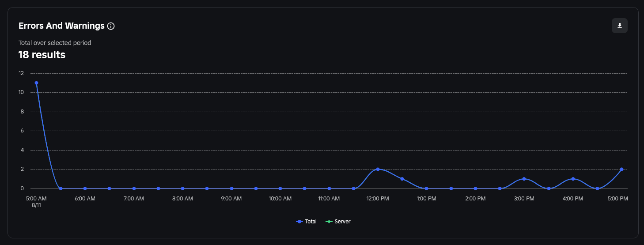The width and height of the screenshot is (644, 245).
Task: Click the '5:00 PM' axis label
Action: pyautogui.click(x=617, y=199)
